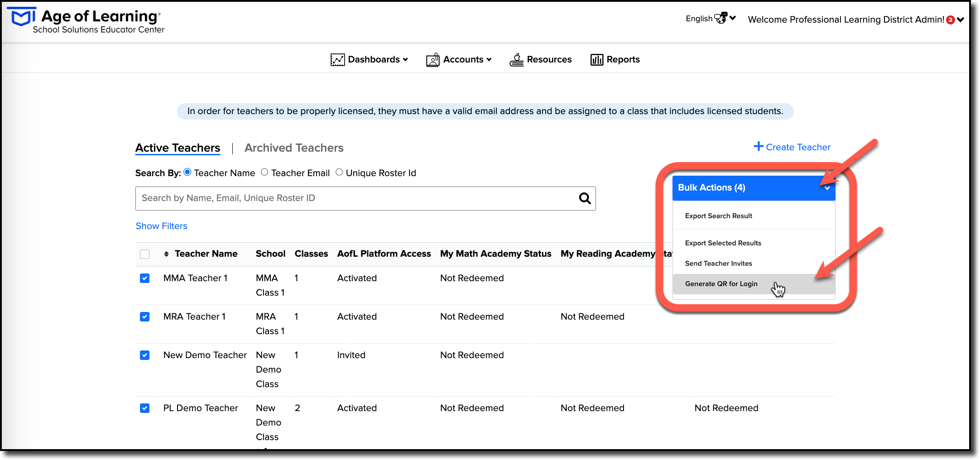Click the Teacher Name column header
The height and width of the screenshot is (460, 980).
[x=206, y=254]
